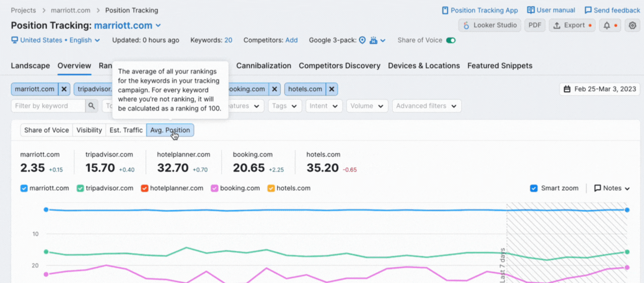Viewport: 644px width, 283px height.
Task: Click the Looker Studio logo icon
Action: (466, 25)
